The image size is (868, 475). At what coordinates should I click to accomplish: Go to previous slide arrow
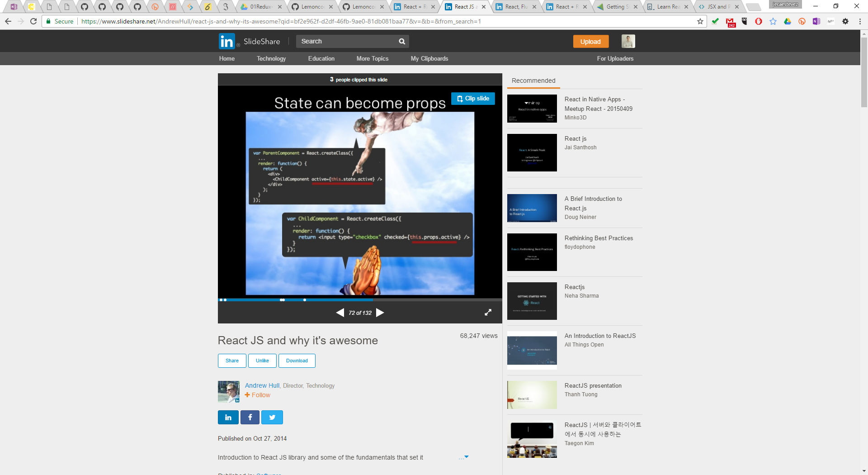(340, 313)
